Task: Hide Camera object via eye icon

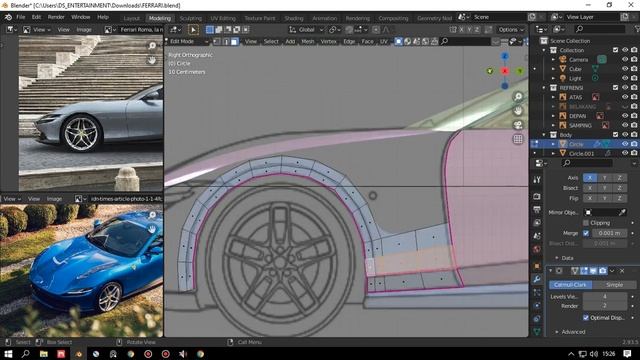Action: (625, 59)
